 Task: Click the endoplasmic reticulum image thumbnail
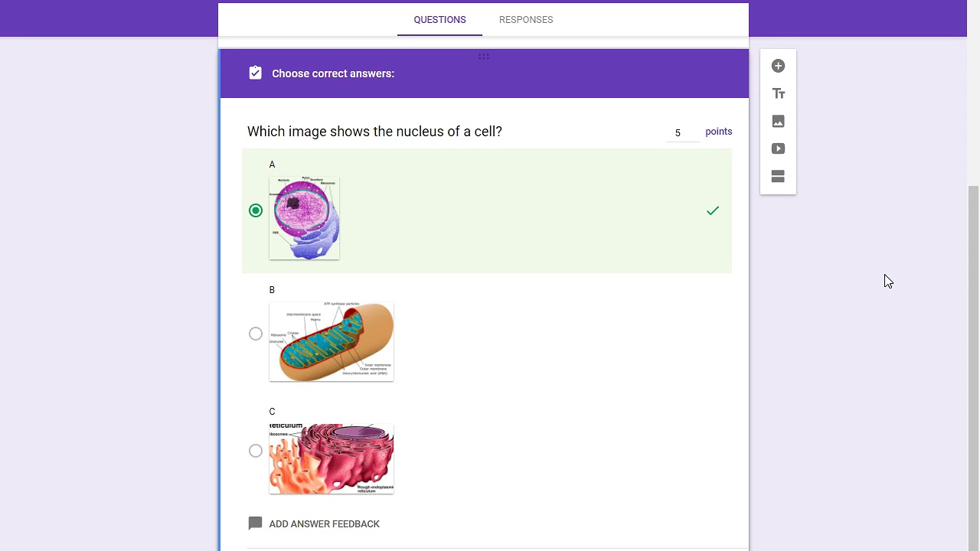point(332,459)
